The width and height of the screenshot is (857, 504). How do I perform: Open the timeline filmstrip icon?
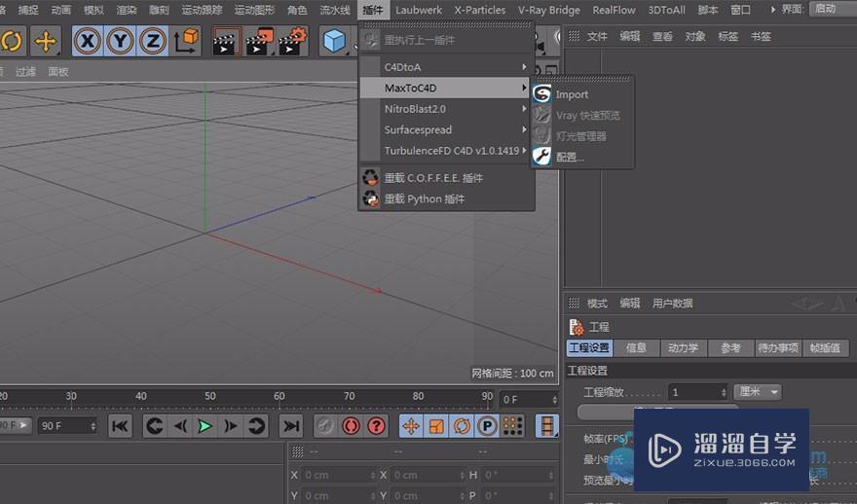click(x=547, y=426)
